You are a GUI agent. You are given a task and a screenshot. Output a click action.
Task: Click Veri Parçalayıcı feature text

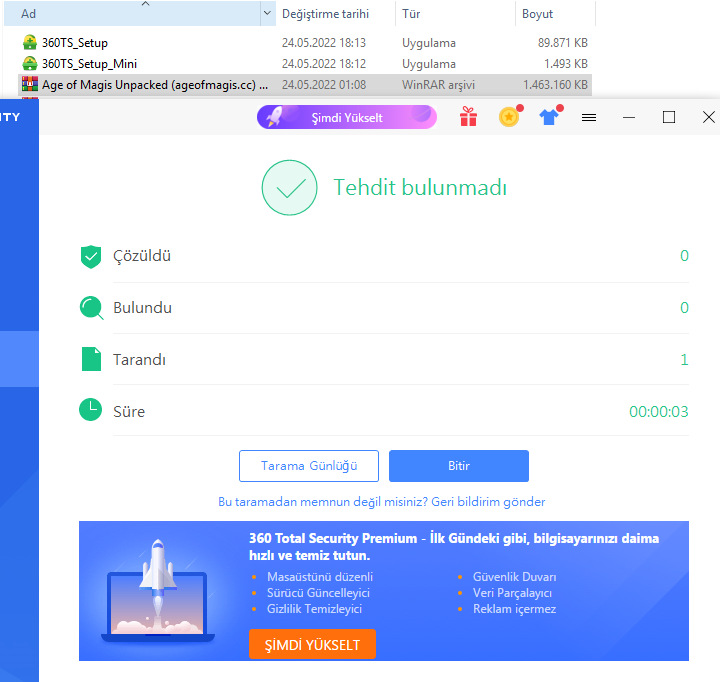point(512,593)
